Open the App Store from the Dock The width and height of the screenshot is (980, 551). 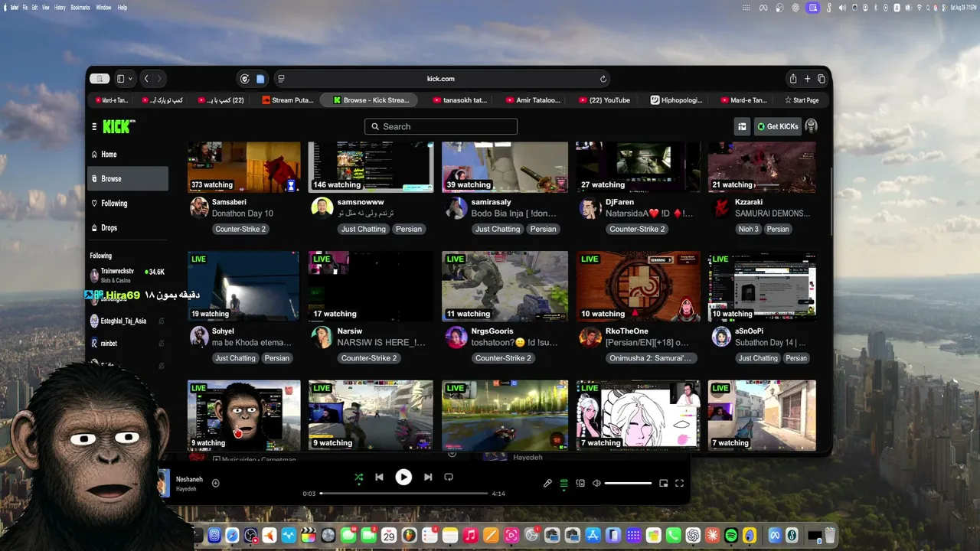(593, 536)
